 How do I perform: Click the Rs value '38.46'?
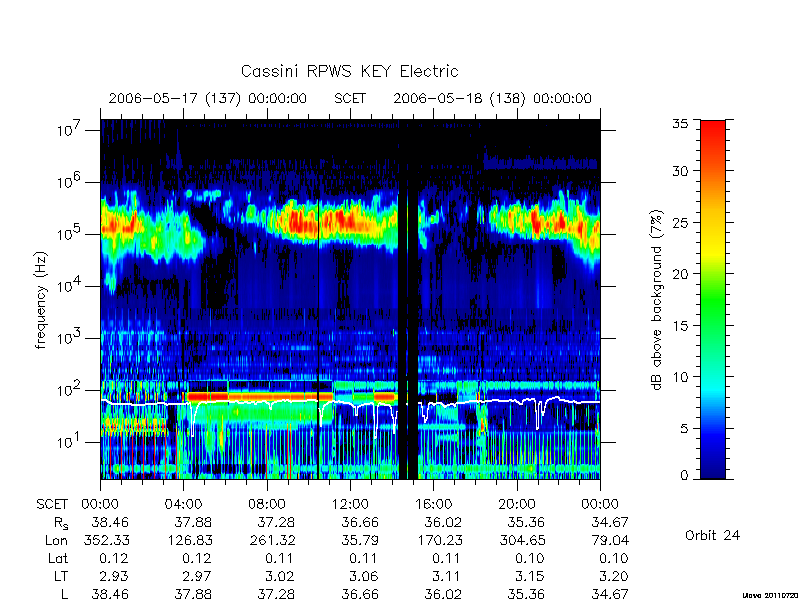(110, 522)
